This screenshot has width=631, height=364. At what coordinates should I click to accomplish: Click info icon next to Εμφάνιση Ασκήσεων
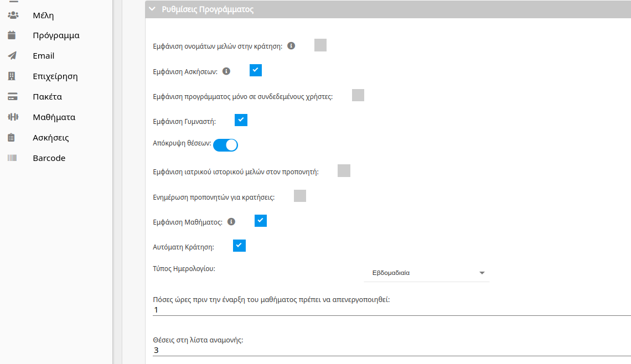(x=226, y=71)
